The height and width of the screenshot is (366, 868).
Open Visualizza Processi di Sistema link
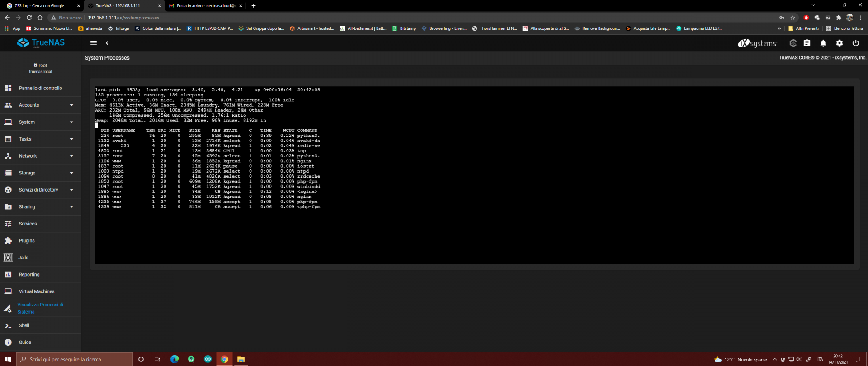pyautogui.click(x=41, y=308)
